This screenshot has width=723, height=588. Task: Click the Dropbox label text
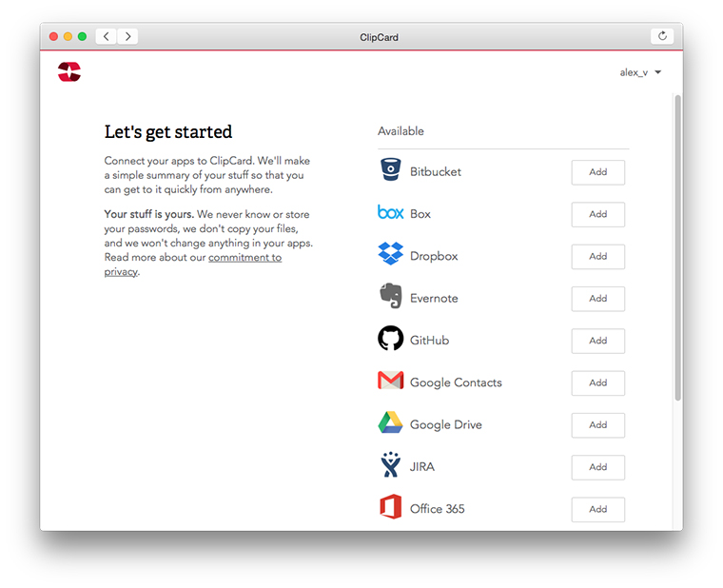[434, 256]
